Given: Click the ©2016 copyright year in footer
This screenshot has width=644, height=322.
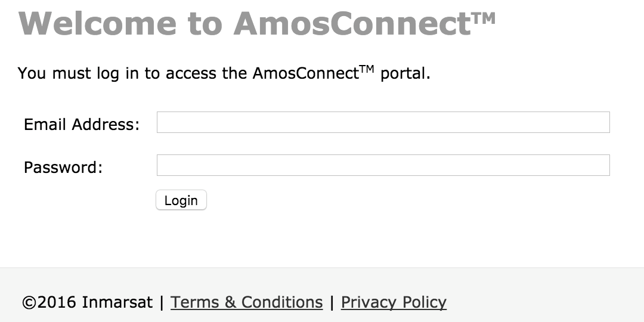Looking at the screenshot, I should 49,302.
